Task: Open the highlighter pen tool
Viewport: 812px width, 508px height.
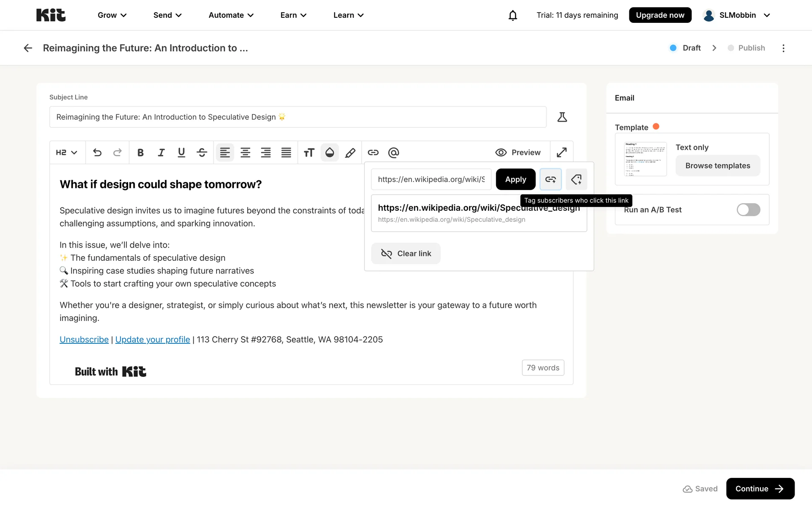Action: [x=350, y=152]
